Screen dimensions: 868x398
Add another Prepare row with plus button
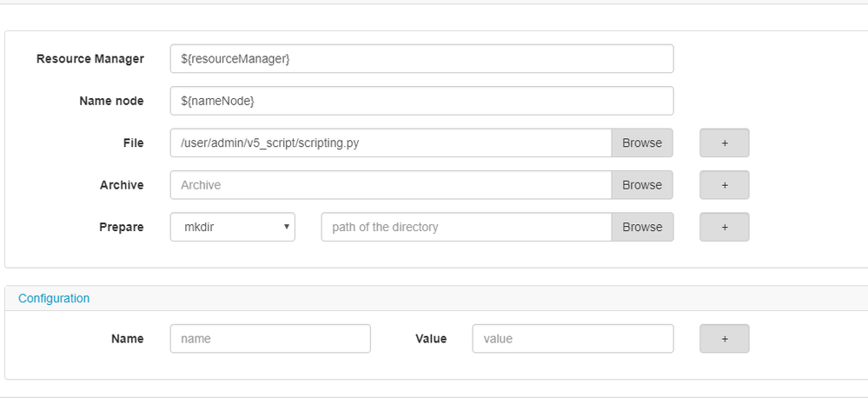point(724,227)
